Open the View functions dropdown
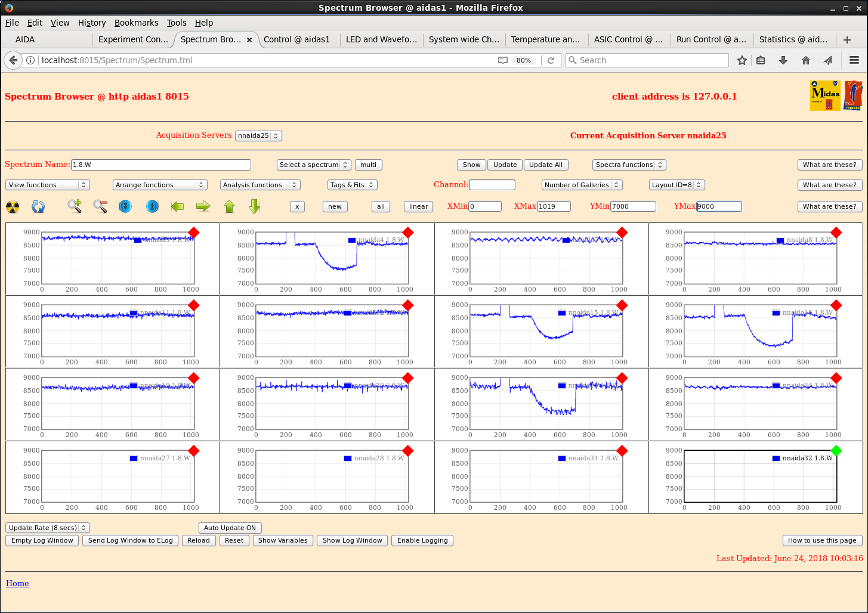868x613 pixels. coord(48,185)
